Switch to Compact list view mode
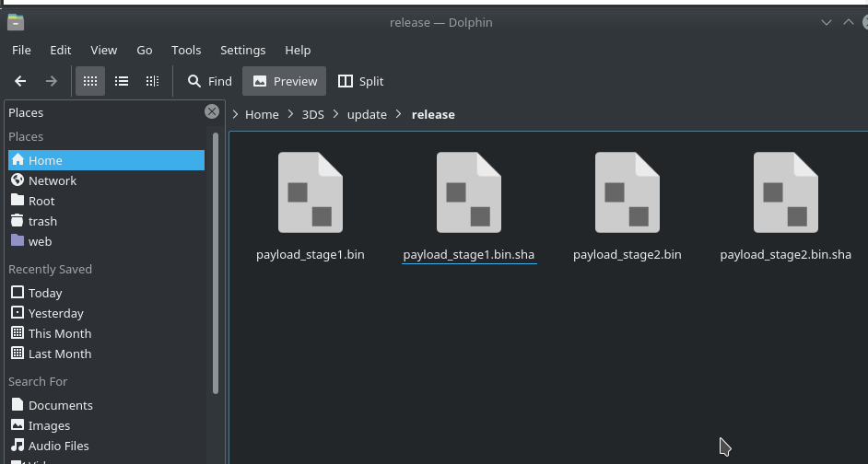The width and height of the screenshot is (868, 464). coord(122,81)
